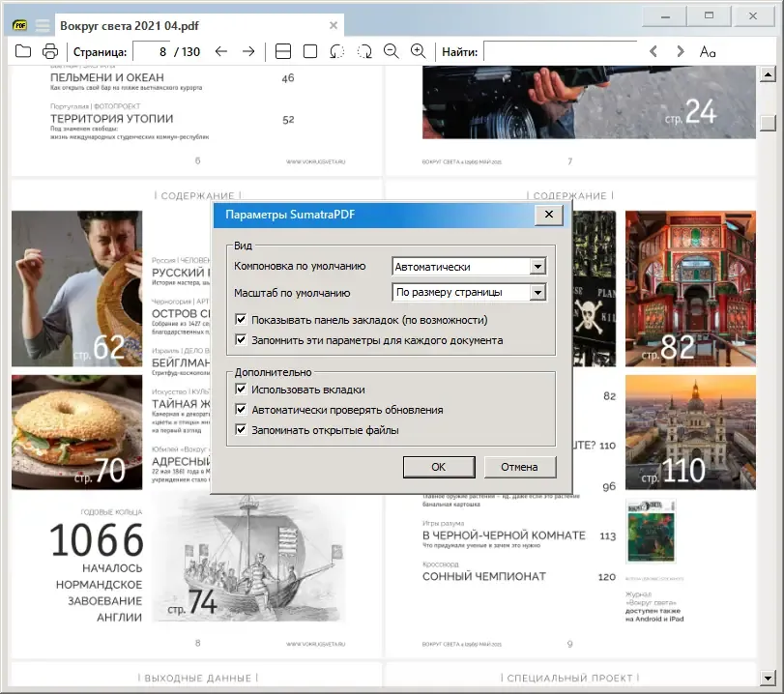The width and height of the screenshot is (784, 694).
Task: Toggle 'Использовать вкладки' checkbox
Action: pos(241,389)
